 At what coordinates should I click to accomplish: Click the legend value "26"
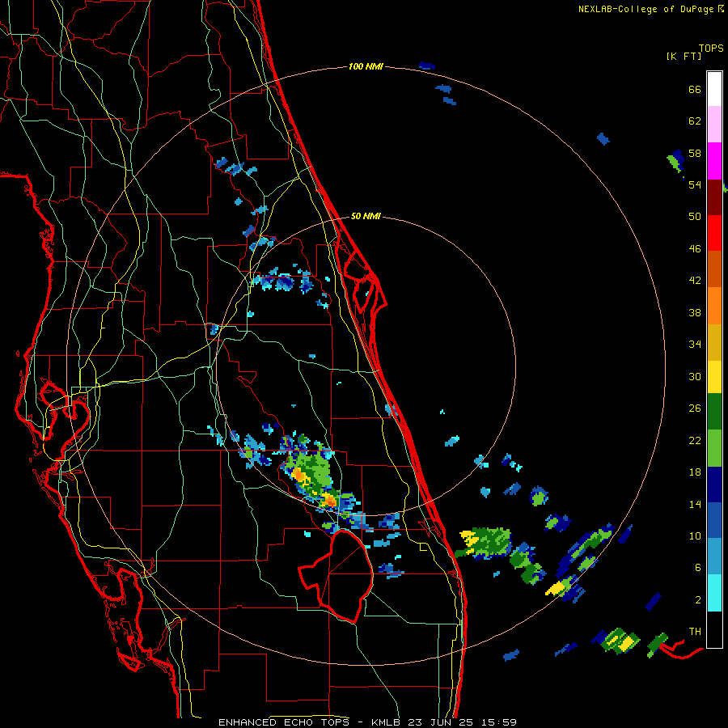(695, 408)
